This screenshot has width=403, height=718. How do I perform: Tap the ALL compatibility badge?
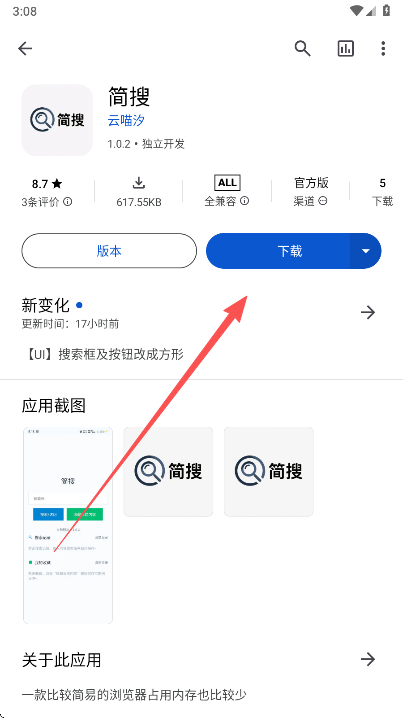227,183
